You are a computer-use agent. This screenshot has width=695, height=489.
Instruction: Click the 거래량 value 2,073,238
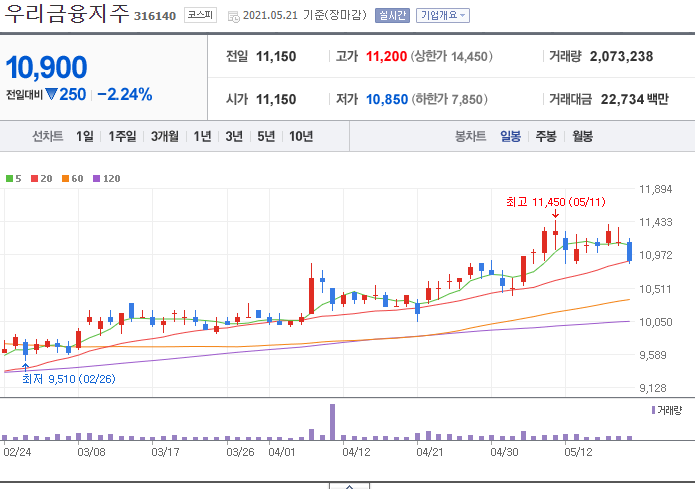[x=621, y=56]
